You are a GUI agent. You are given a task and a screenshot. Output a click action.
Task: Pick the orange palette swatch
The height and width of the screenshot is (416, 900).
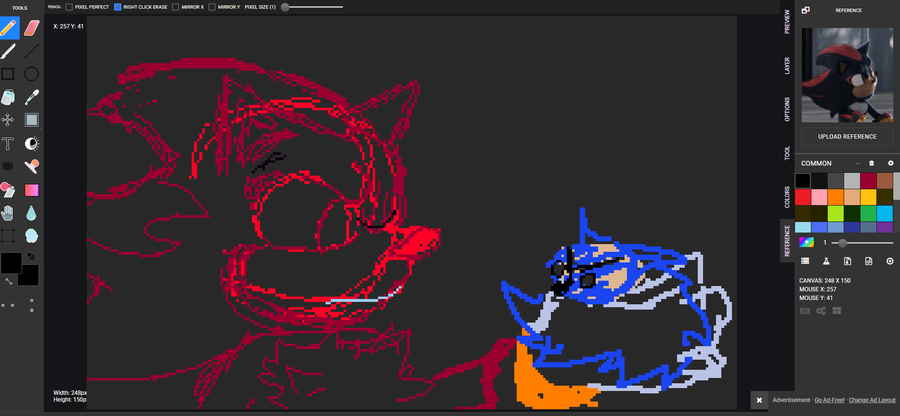(x=835, y=197)
